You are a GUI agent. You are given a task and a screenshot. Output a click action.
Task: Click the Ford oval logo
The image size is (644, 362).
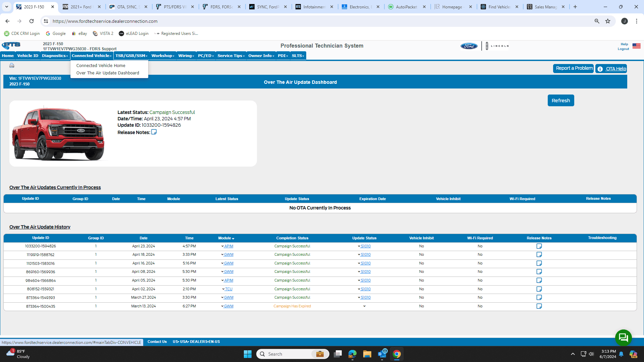click(x=469, y=46)
